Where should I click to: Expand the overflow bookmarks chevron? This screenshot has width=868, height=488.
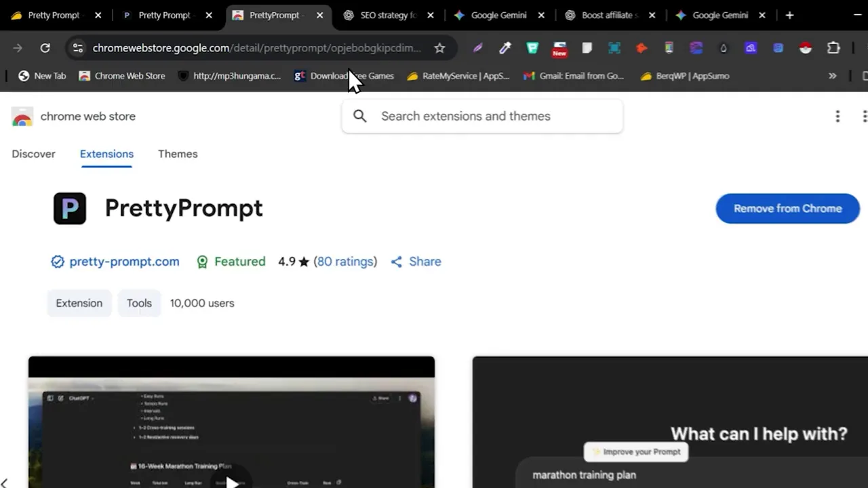(x=832, y=76)
